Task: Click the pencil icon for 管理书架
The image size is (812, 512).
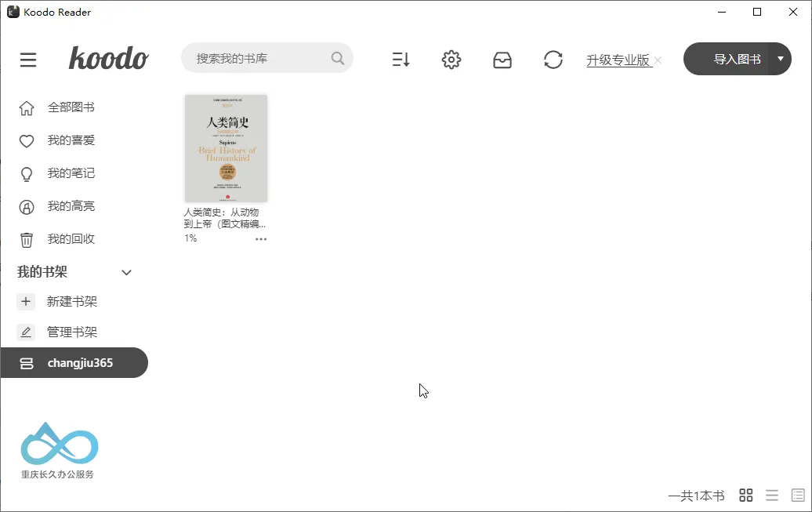Action: coord(26,332)
